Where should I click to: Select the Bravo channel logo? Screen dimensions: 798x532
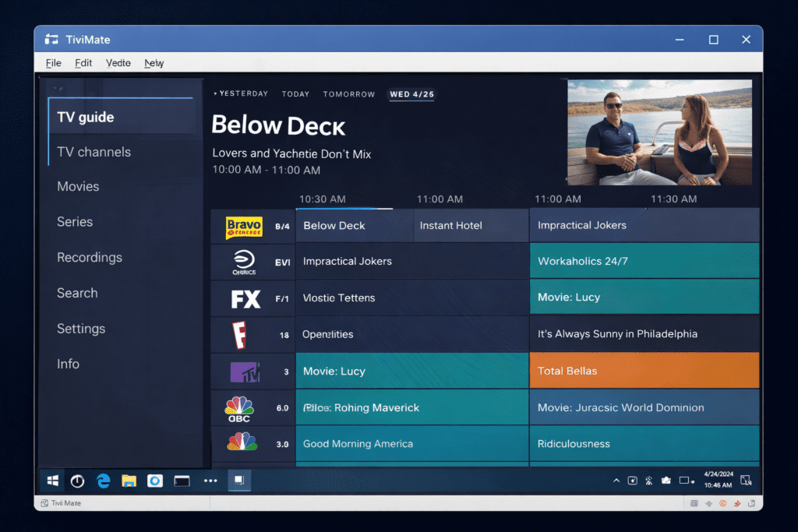tap(244, 227)
